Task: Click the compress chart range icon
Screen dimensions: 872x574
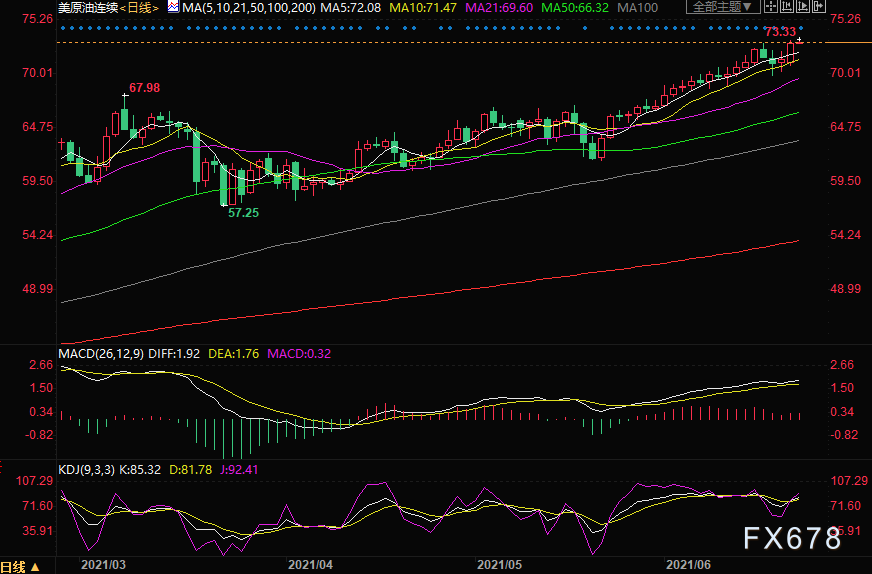Action: [787, 6]
